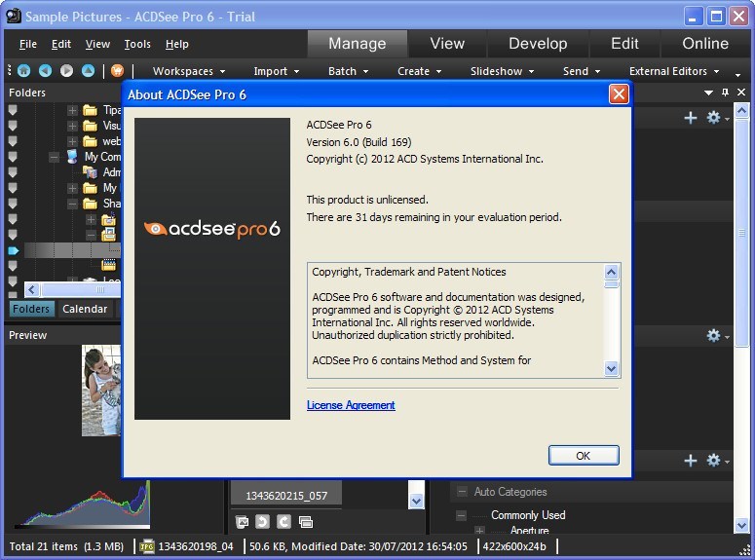This screenshot has width=755, height=560.
Task: Select the 1343620215_057 thumbnail label
Action: click(x=286, y=496)
